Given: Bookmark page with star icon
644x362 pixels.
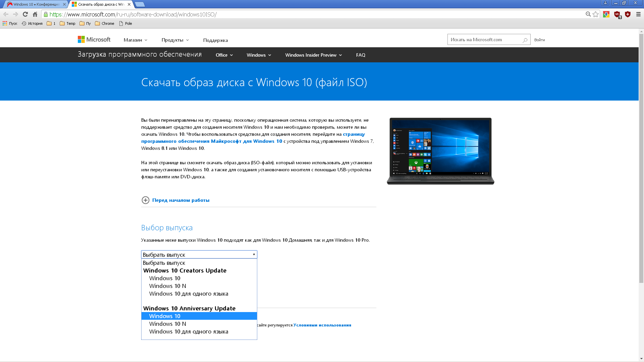Looking at the screenshot, I should point(595,14).
